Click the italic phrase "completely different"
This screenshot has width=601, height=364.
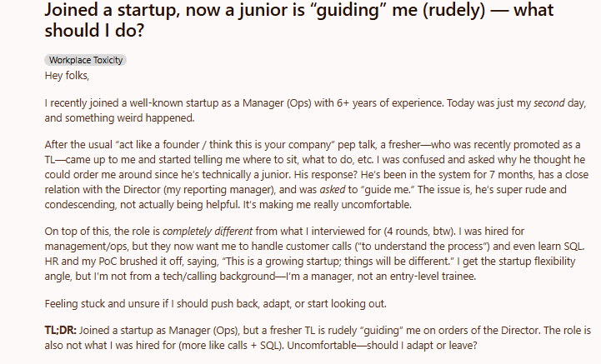208,232
